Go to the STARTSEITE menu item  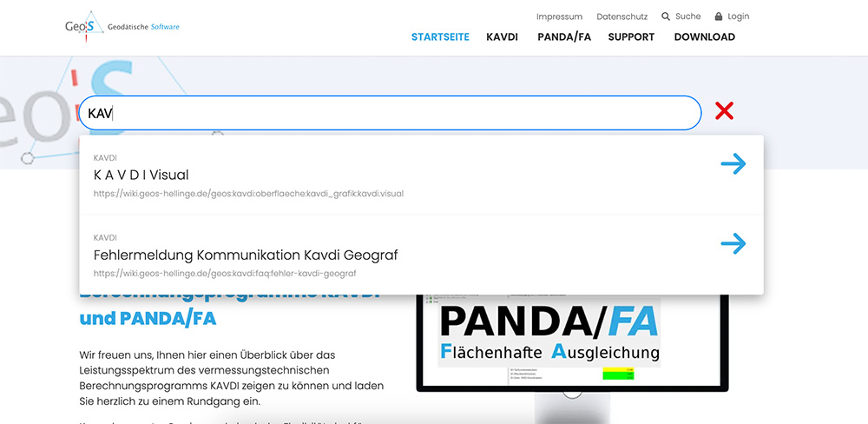[x=440, y=37]
